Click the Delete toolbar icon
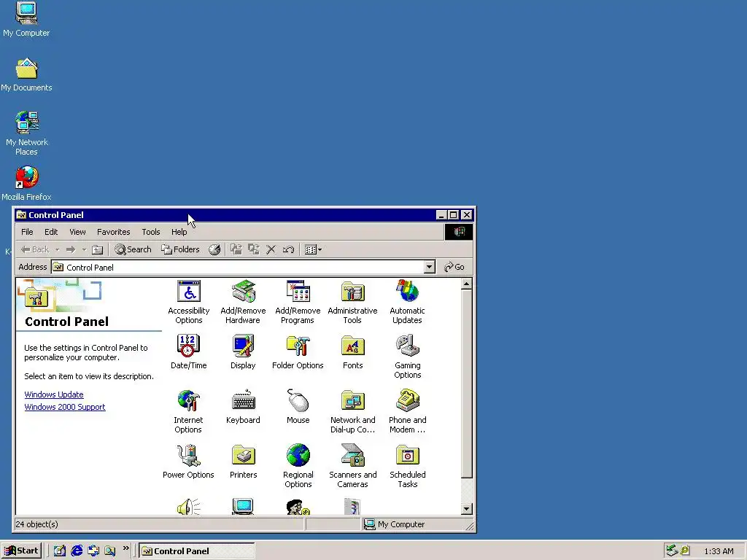 click(x=271, y=249)
